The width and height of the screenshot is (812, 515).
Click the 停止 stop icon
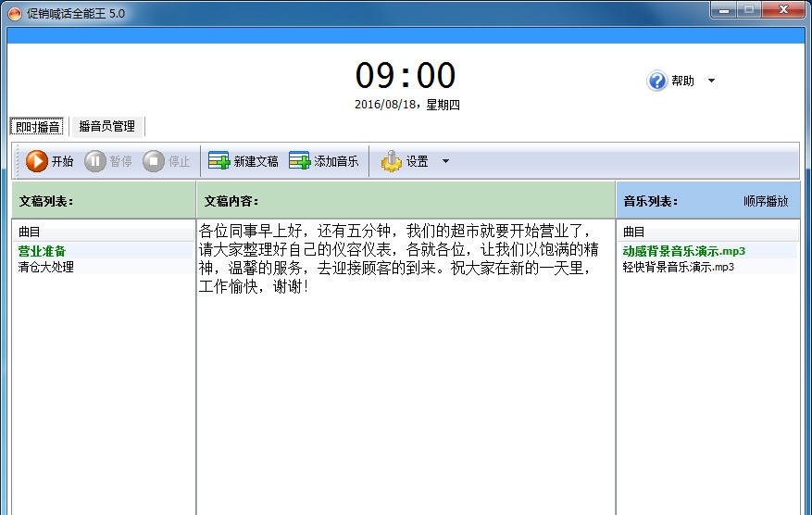(154, 161)
